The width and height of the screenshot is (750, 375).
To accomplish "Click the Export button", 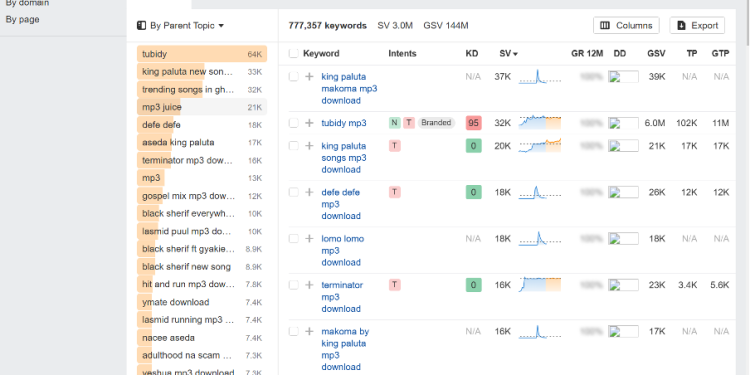I will pos(697,25).
